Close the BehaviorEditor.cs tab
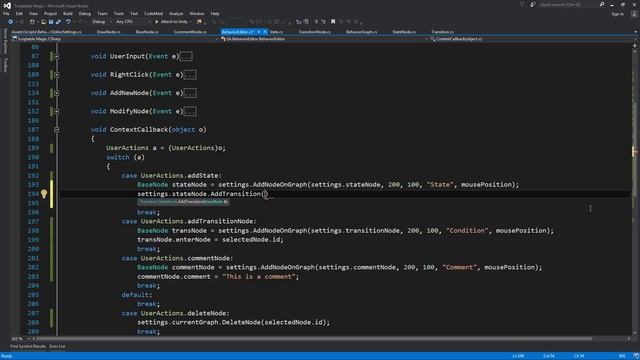The width and height of the screenshot is (640, 360). click(265, 32)
